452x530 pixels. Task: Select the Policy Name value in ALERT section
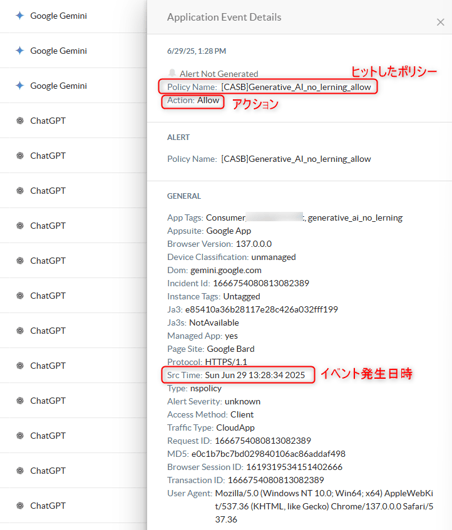tap(296, 159)
